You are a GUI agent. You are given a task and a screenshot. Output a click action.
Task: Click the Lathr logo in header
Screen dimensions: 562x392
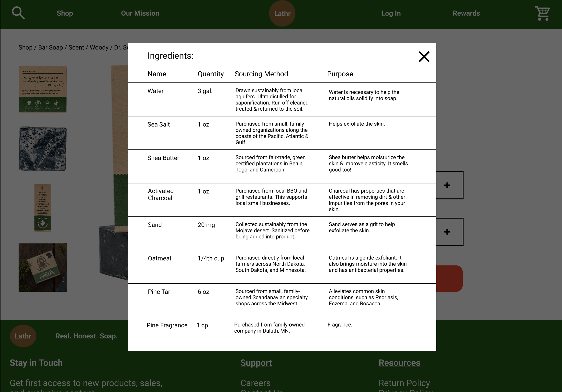tap(282, 13)
